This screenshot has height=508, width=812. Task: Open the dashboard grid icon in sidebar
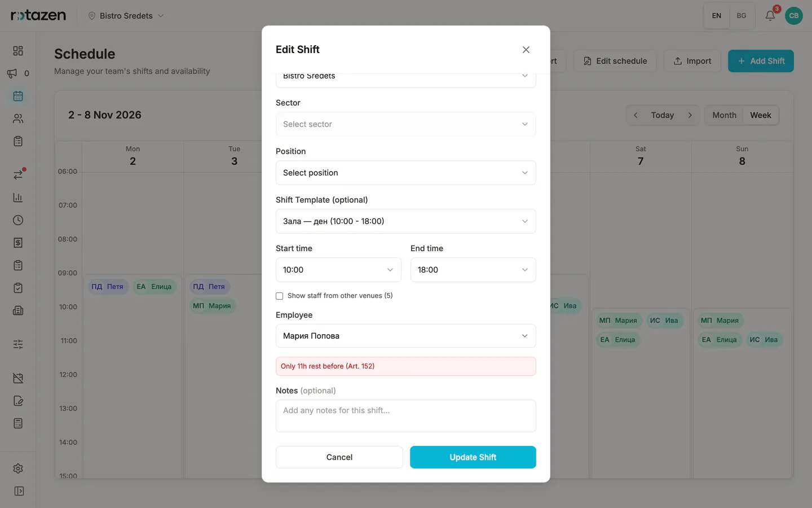click(x=18, y=51)
